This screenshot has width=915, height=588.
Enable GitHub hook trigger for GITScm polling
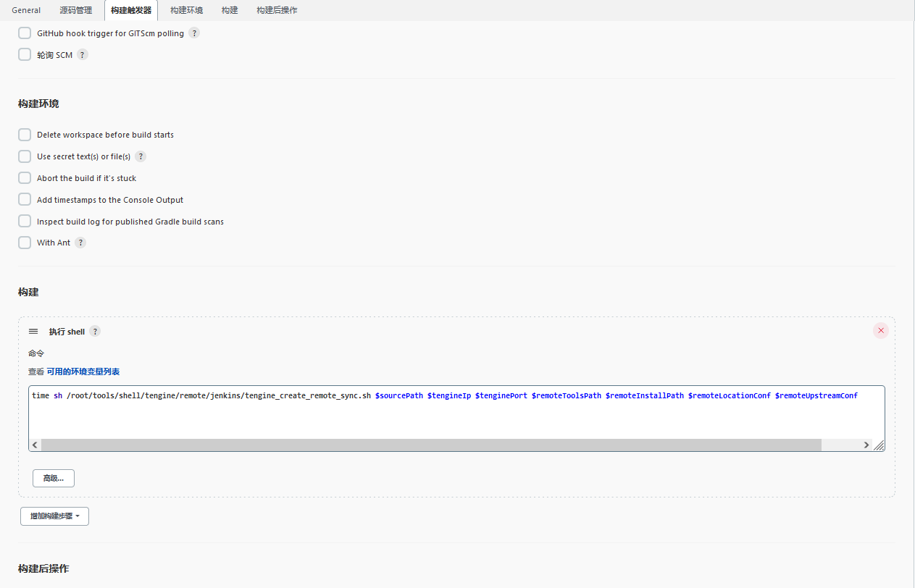click(25, 33)
